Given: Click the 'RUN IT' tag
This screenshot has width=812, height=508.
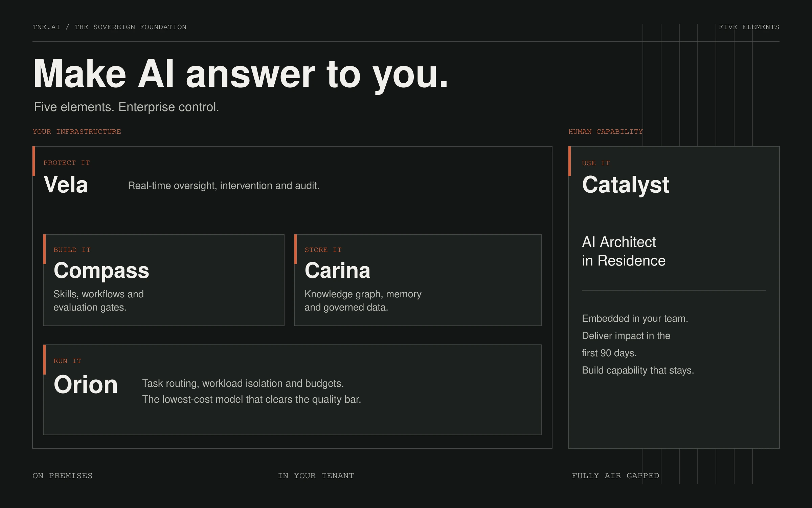Looking at the screenshot, I should pos(67,361).
